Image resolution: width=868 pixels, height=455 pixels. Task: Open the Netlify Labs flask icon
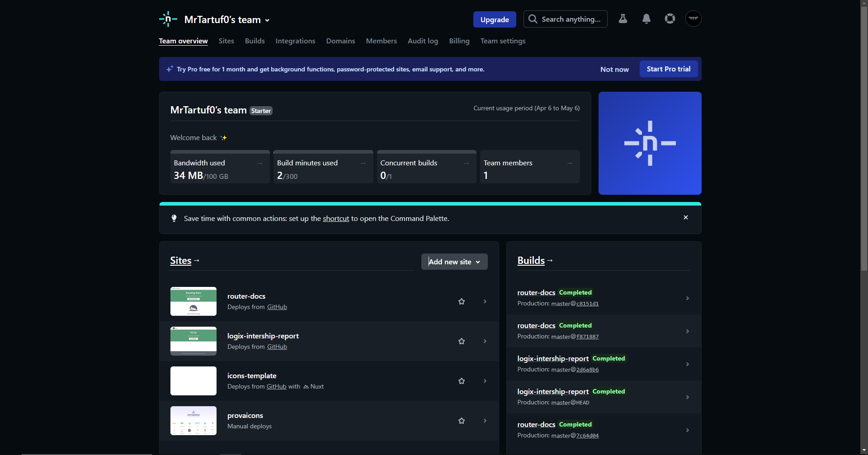coord(623,19)
